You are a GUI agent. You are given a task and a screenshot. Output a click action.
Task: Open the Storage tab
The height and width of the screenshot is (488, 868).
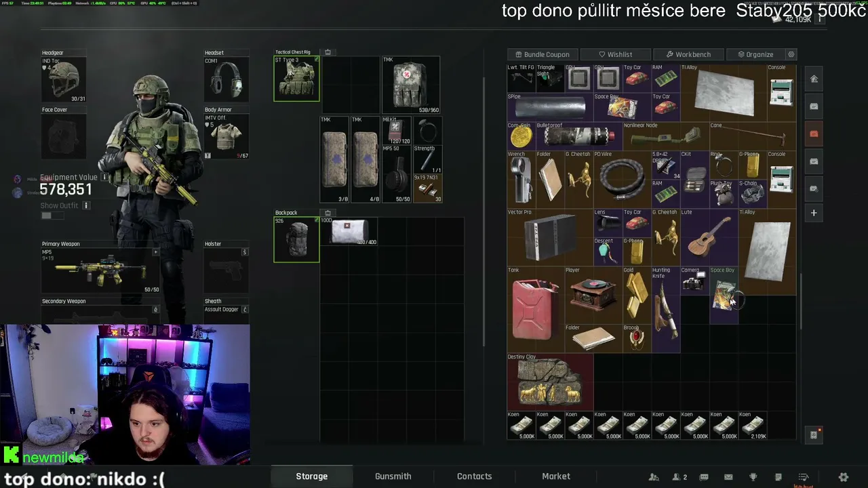coord(311,476)
